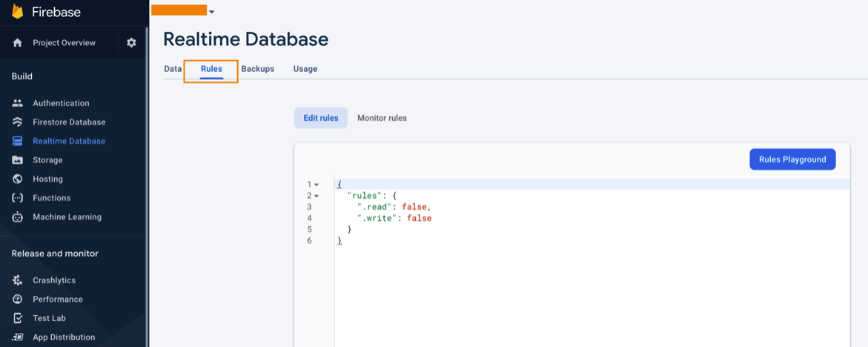868x347 pixels.
Task: Collapse code fold arrow on line 1
Action: coord(317,185)
